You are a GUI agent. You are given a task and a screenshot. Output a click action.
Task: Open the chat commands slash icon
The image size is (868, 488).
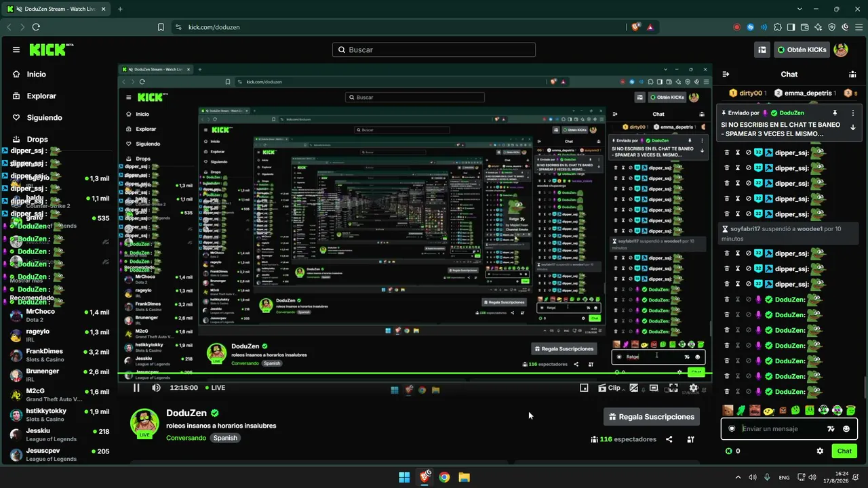pos(831,428)
